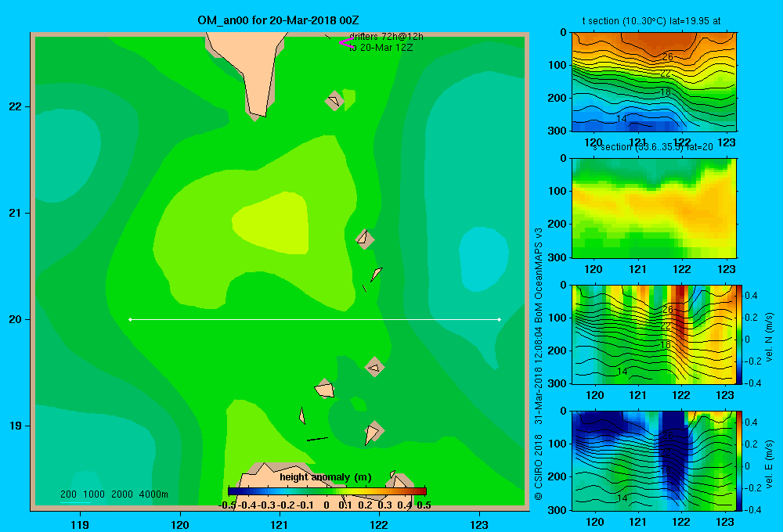Click the latitude 19 axis label on the map
This screenshot has width=783, height=532.
16,426
